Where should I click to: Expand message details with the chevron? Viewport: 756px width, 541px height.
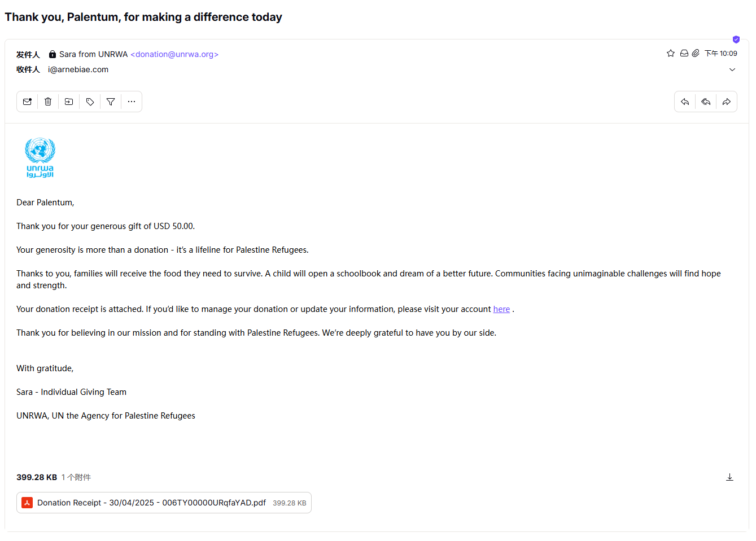[x=732, y=69]
